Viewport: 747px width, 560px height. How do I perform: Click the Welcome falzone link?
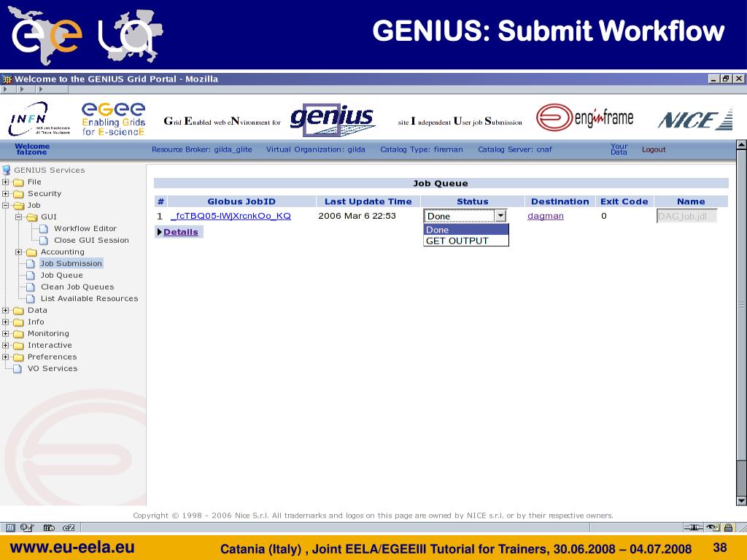click(x=32, y=149)
